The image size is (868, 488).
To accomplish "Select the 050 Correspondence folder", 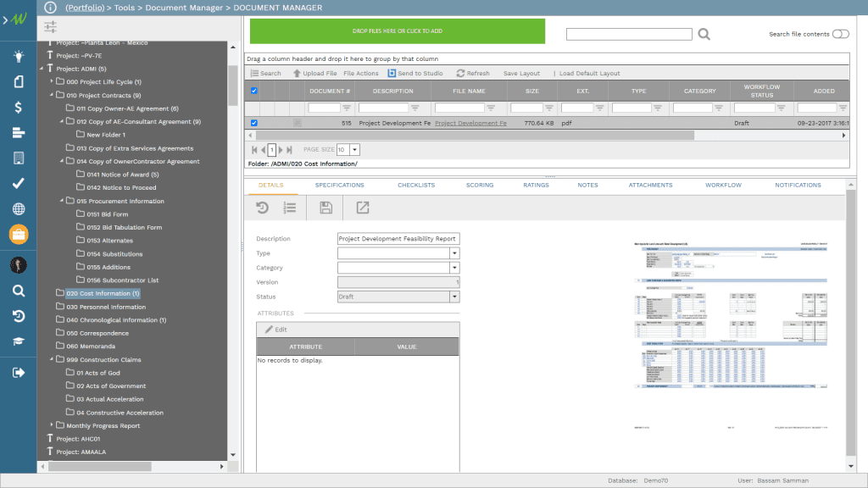I will click(97, 334).
